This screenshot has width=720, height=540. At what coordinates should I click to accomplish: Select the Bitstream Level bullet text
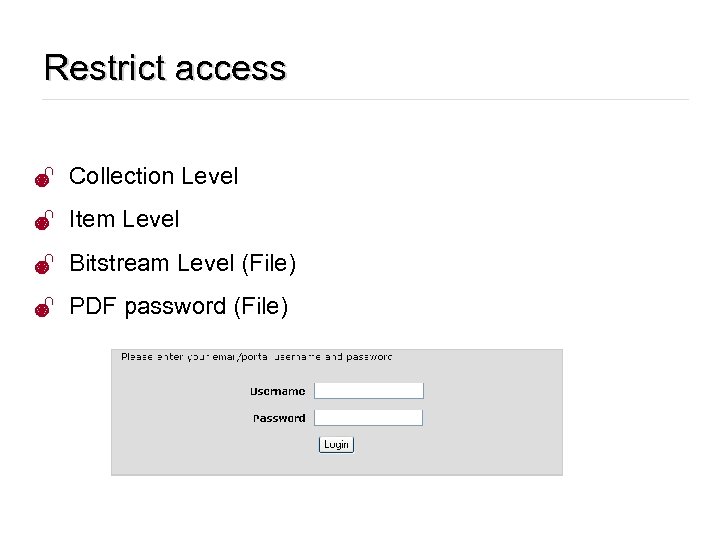click(182, 263)
